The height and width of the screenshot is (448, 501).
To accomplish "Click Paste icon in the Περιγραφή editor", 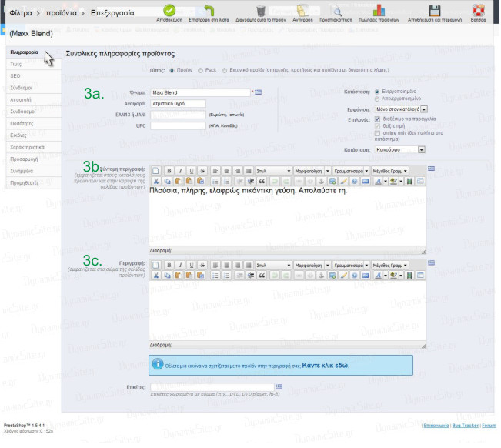I will pyautogui.click(x=178, y=276).
